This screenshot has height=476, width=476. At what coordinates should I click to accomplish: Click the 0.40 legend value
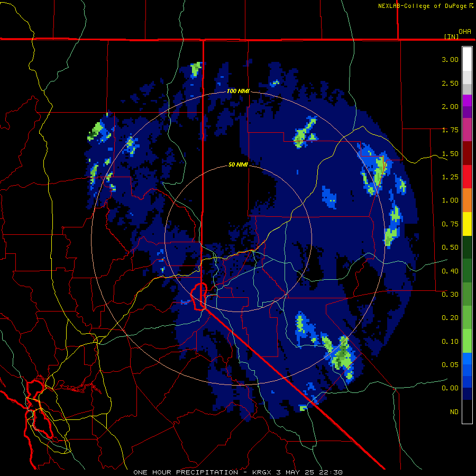[450, 271]
